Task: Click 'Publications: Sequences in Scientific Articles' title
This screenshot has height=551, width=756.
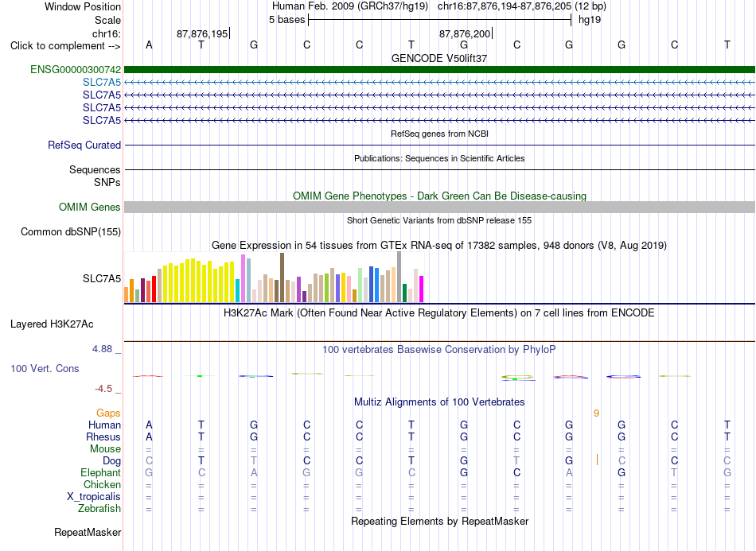Action: tap(439, 158)
